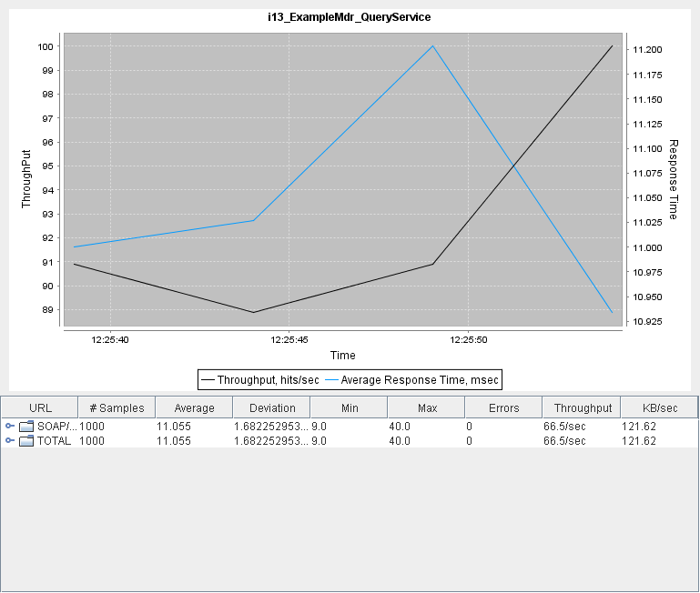Click the Average Response Time legend entry

coord(411,379)
